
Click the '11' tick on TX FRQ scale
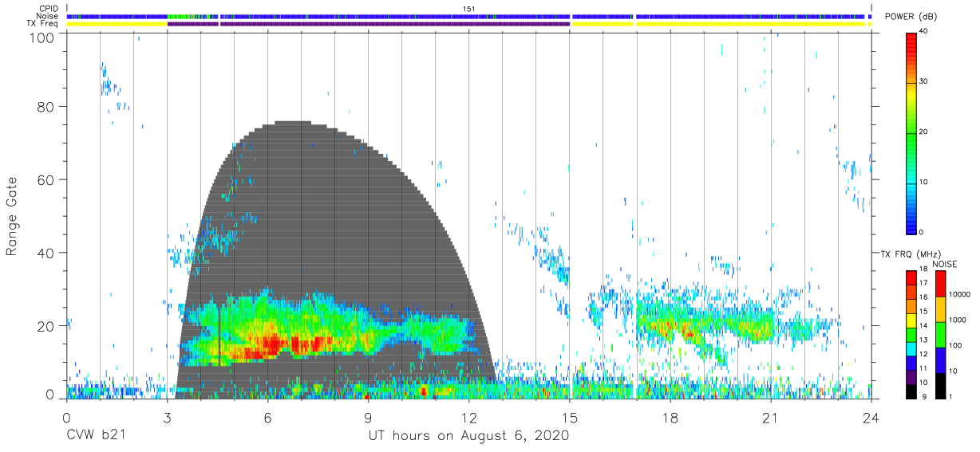[924, 368]
